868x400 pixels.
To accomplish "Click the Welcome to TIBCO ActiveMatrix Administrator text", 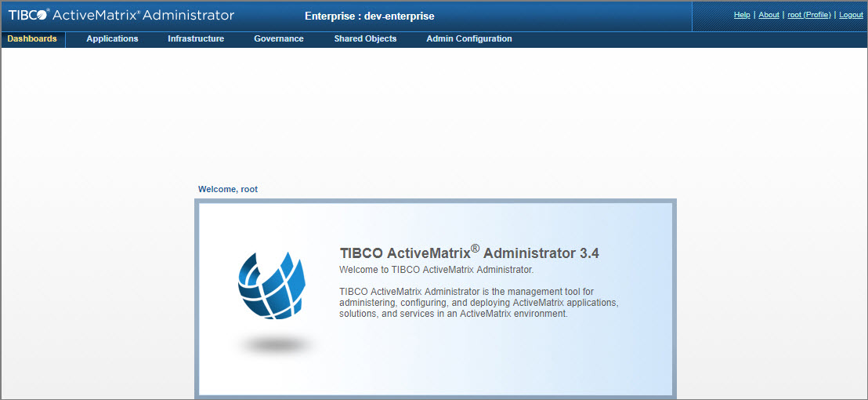I will click(x=436, y=270).
